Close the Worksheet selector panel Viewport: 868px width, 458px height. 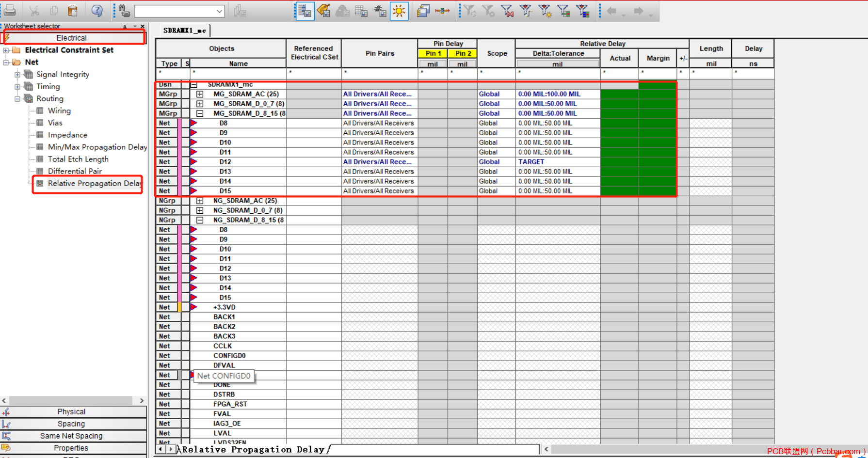tap(142, 26)
